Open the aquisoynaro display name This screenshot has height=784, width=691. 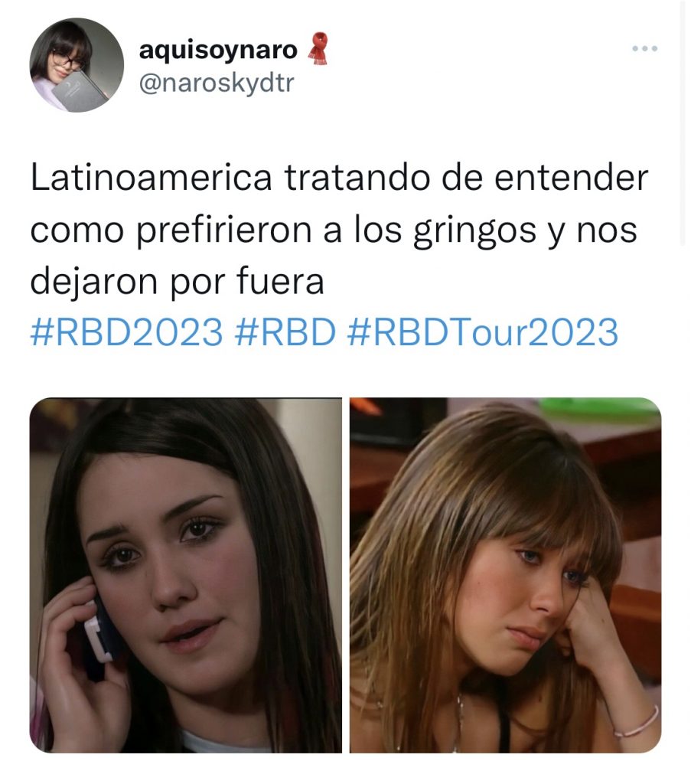coord(218,50)
